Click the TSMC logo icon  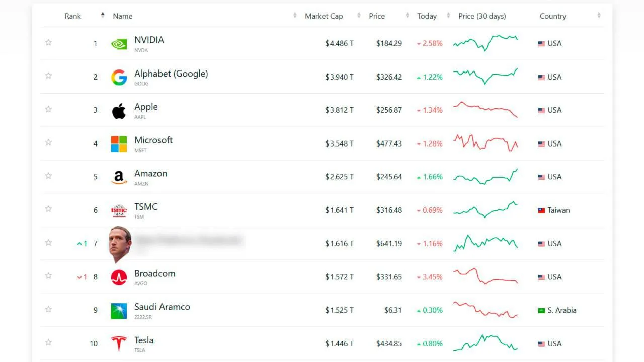(119, 210)
